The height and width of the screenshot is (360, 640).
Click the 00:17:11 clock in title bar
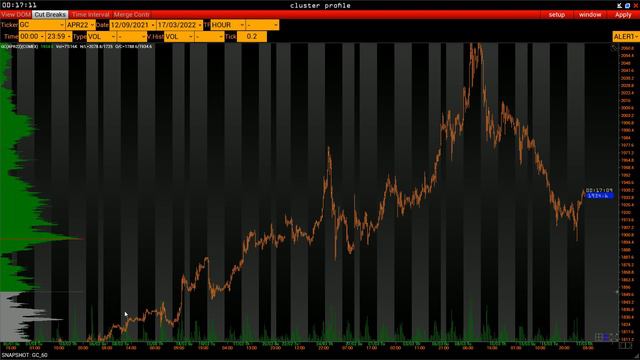click(19, 5)
